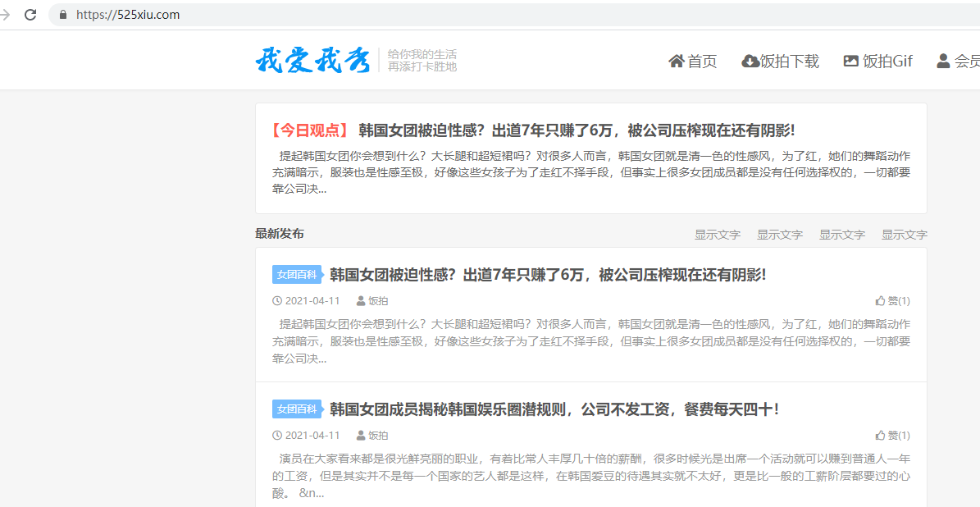The image size is (980, 507).
Task: Select the last 显示文字 link on the right
Action: pos(904,235)
